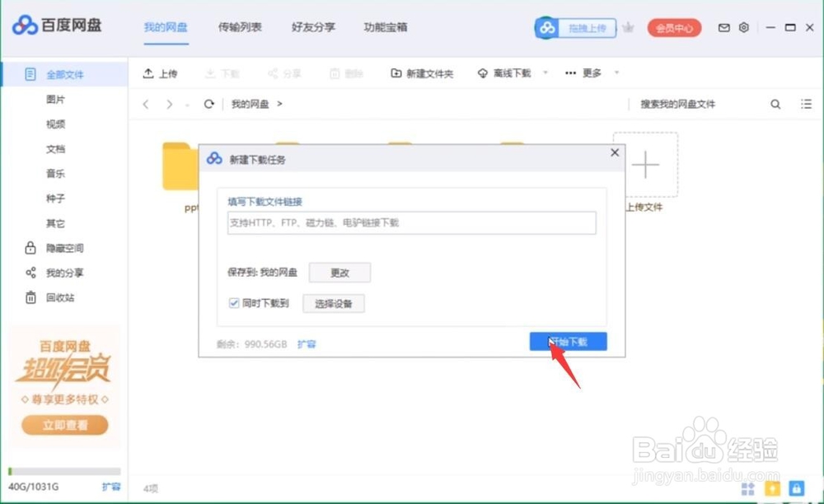Open the ppt folder thumbnail
The width and height of the screenshot is (824, 504).
pyautogui.click(x=180, y=166)
